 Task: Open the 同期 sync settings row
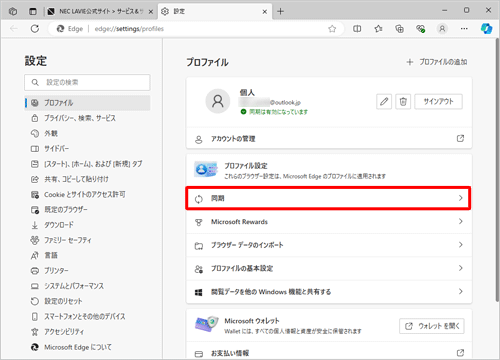[x=329, y=198]
